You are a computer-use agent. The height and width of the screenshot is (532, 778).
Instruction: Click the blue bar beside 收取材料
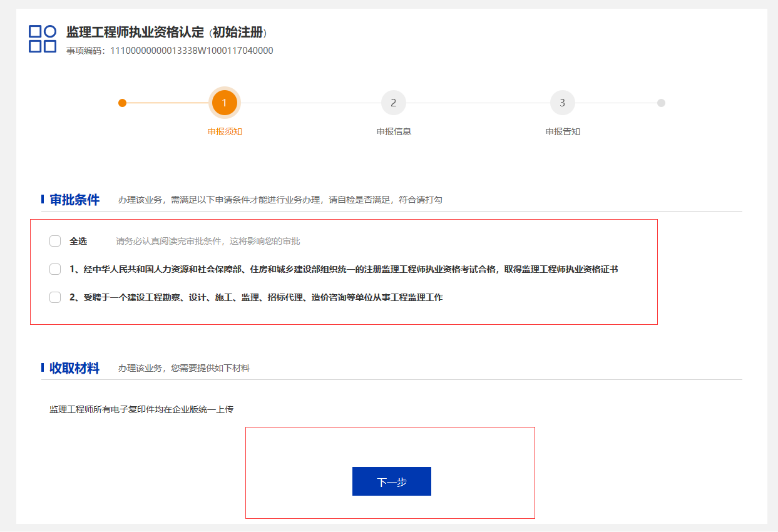41,369
